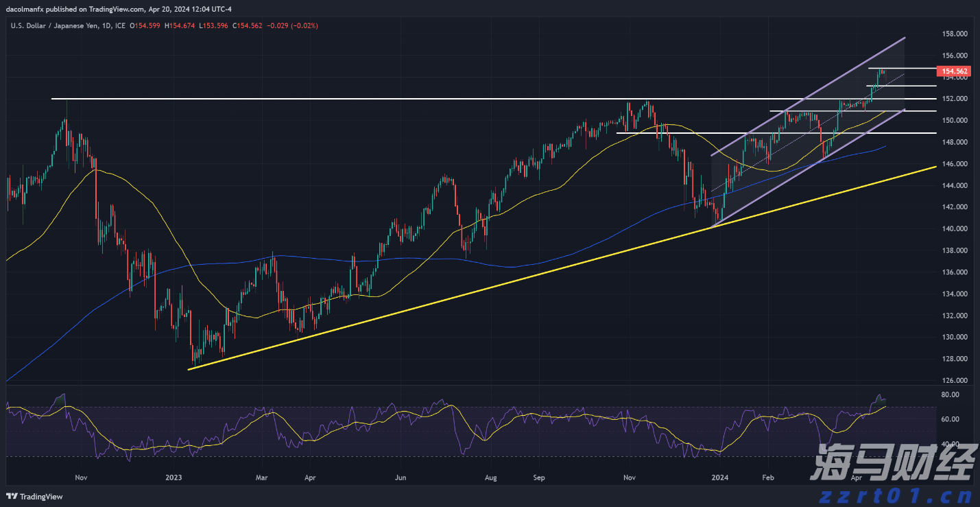
Task: Click the Jun label on the time axis
Action: coord(401,477)
